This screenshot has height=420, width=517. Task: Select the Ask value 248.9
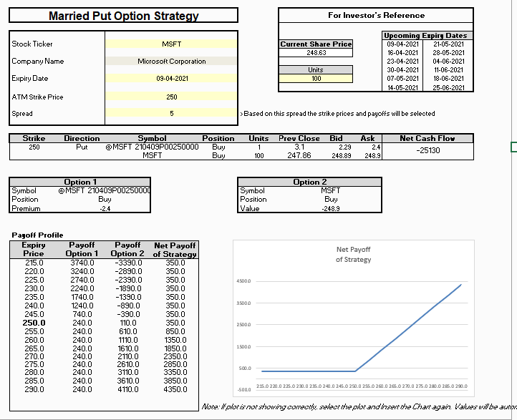point(372,155)
